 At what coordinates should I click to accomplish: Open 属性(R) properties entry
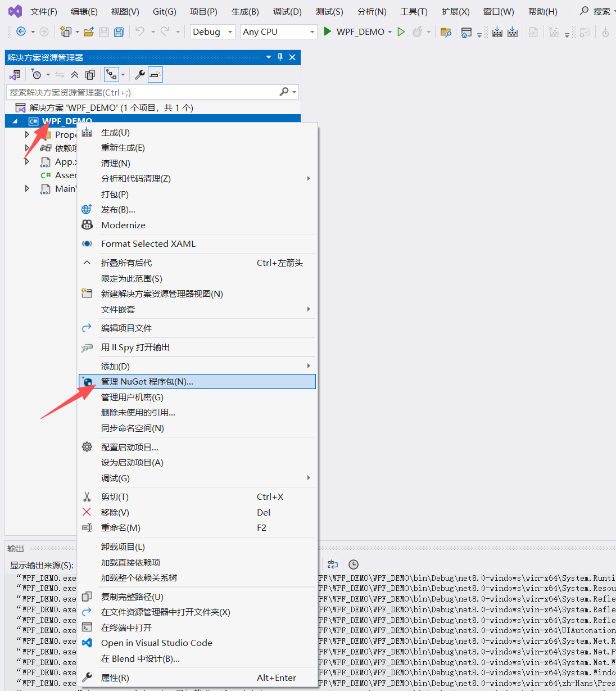[197, 678]
